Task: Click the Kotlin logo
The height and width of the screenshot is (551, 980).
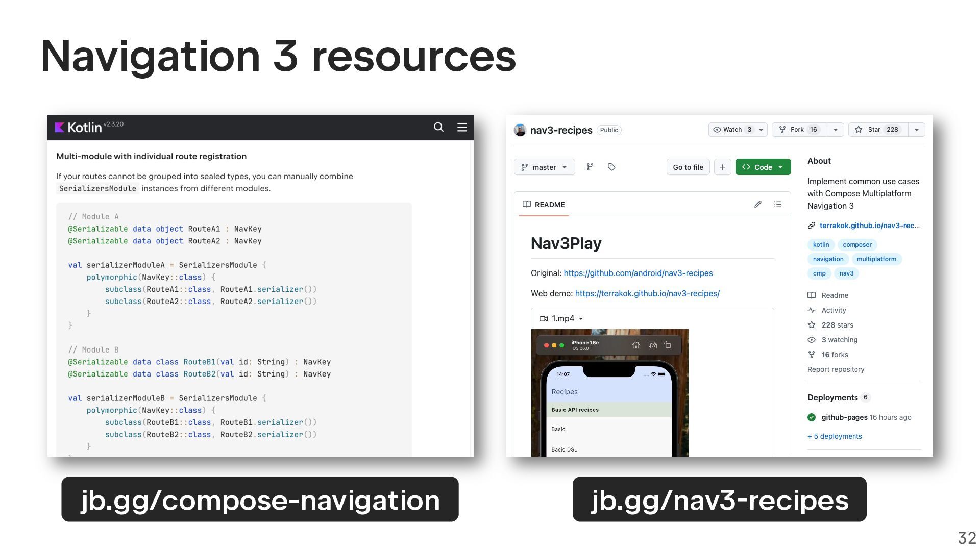Action: tap(78, 127)
